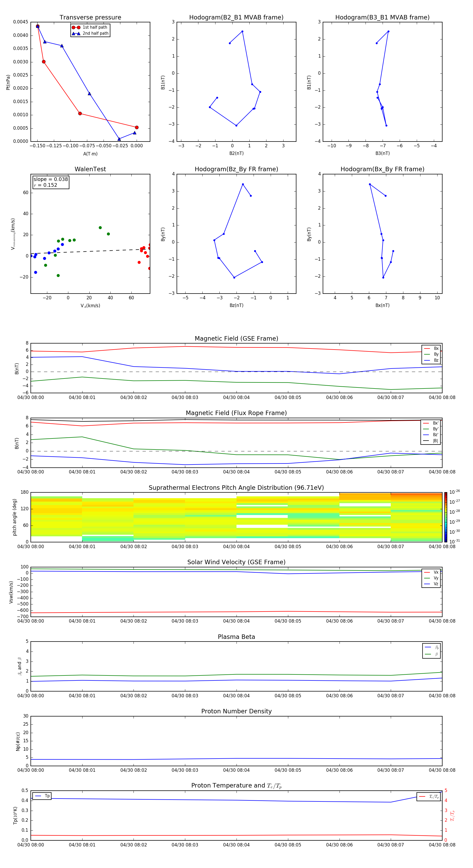The width and height of the screenshot is (473, 868).
Task: Click the '10^-26' colorbar tick label
Action: [455, 492]
